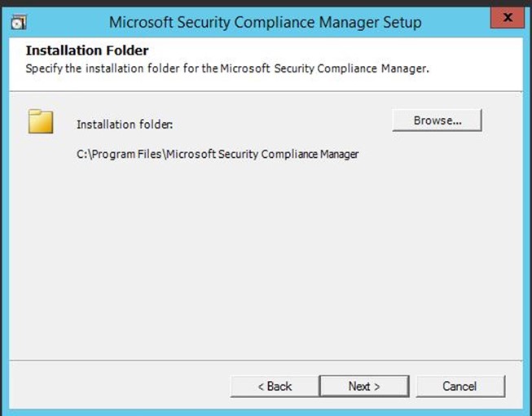Screen dimensions: 532x416
Task: Open the Browse... folder picker
Action: 437,120
